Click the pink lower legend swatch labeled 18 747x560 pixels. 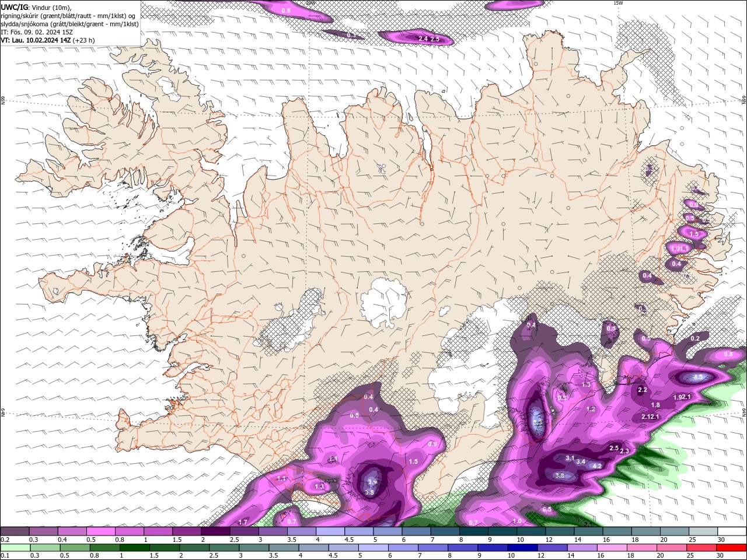(641, 548)
